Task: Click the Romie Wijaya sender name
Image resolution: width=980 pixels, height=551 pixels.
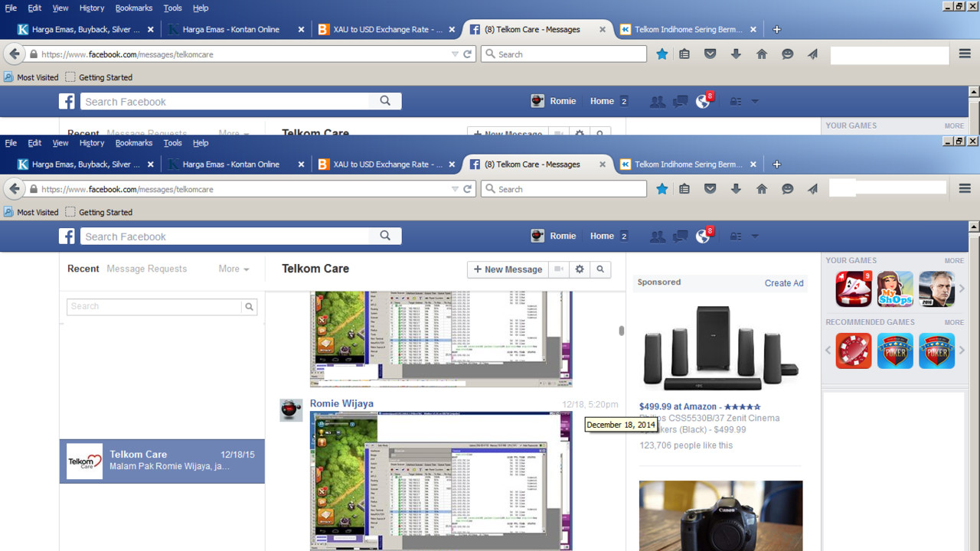Action: tap(341, 403)
